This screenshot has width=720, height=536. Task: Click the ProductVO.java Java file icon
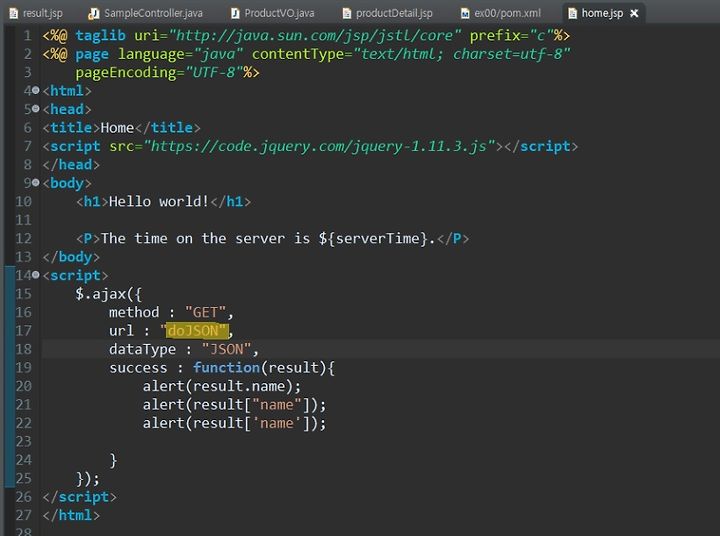235,13
